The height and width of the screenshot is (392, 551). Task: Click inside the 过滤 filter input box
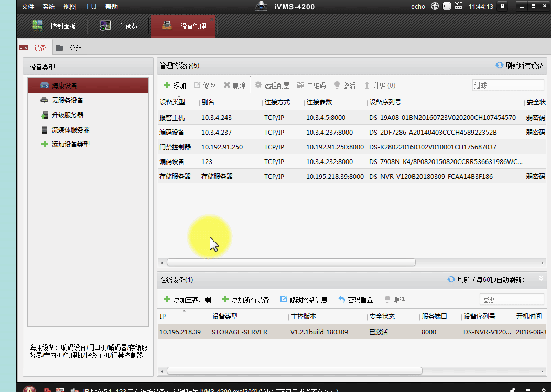[508, 84]
